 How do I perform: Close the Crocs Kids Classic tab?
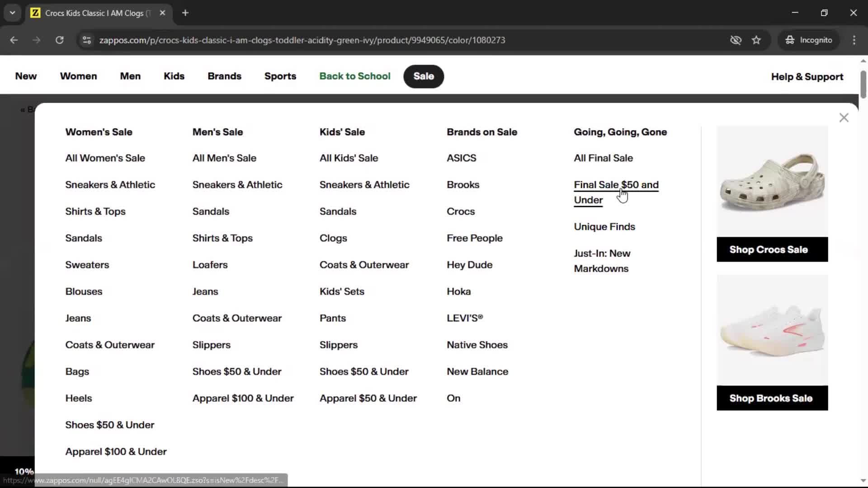click(162, 13)
